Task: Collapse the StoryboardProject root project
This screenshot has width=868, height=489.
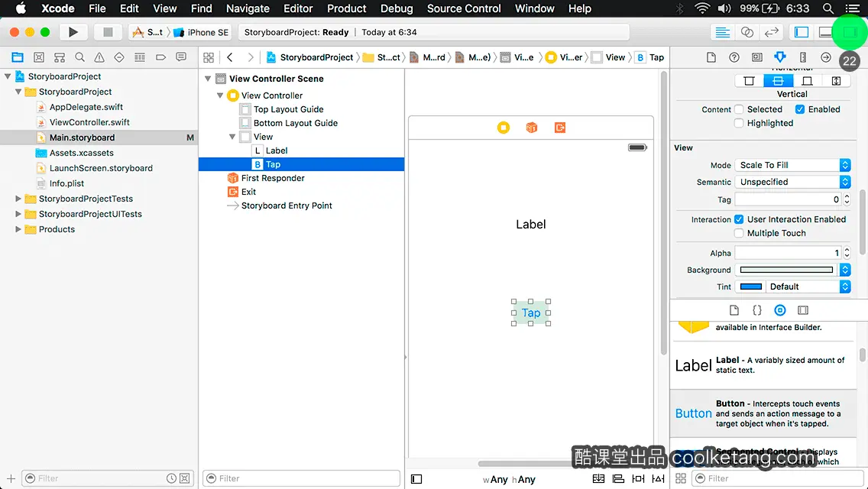Action: click(x=8, y=76)
